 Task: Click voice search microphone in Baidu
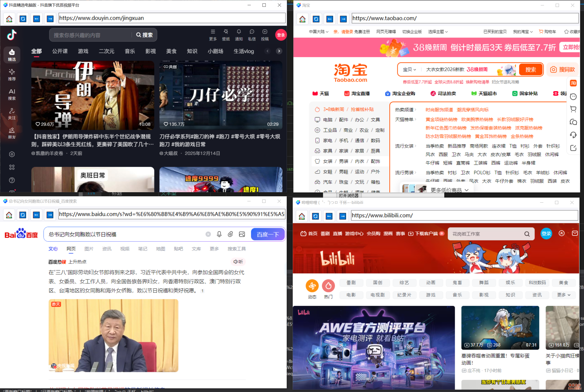pos(219,234)
